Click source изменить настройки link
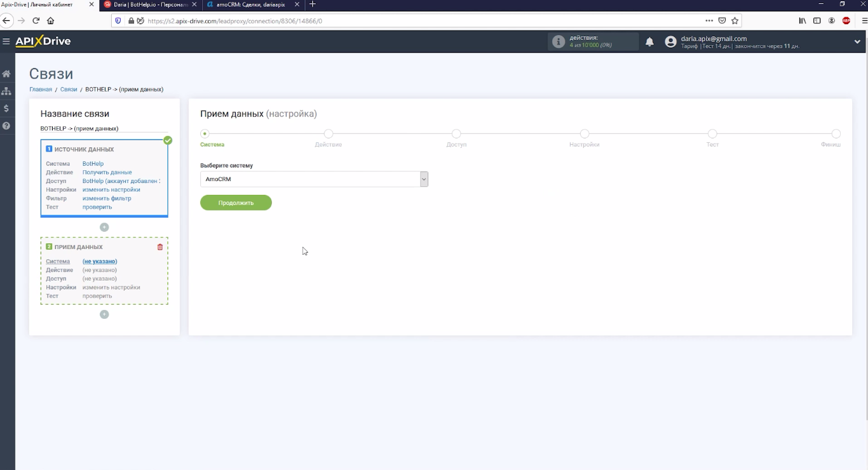 [111, 190]
